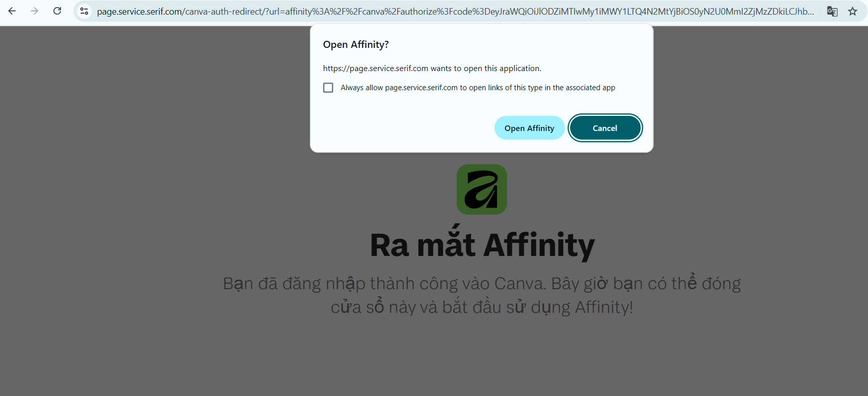Click the word Affinity! ending the message

604,307
